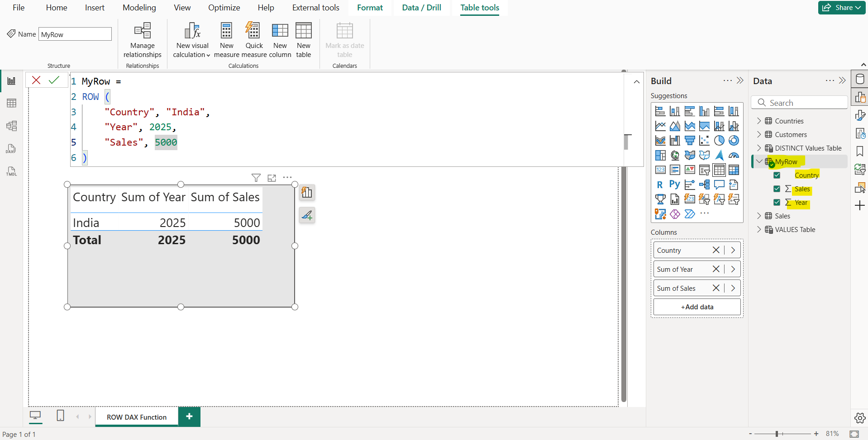Switch to Model view in left sidebar

point(11,126)
